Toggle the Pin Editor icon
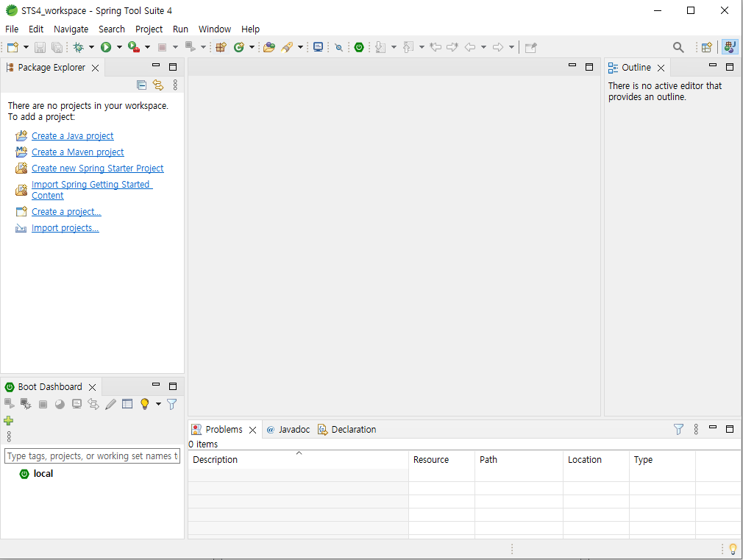The width and height of the screenshot is (743, 560). tap(530, 47)
